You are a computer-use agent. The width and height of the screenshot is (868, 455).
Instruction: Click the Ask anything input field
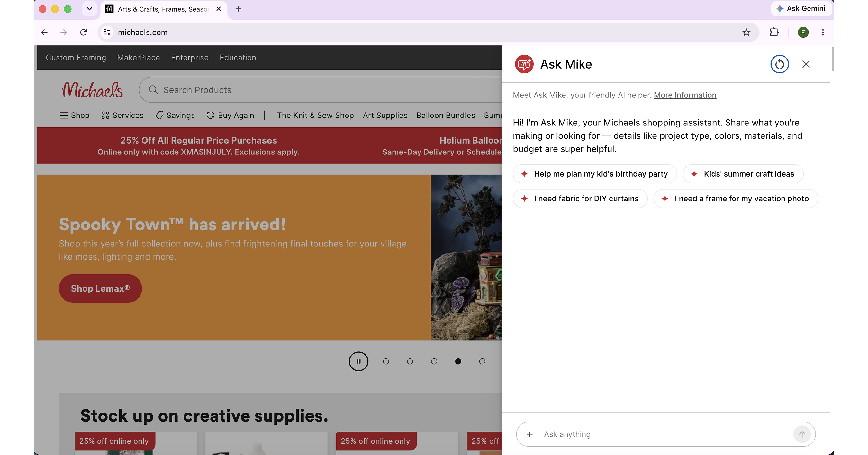tap(665, 434)
